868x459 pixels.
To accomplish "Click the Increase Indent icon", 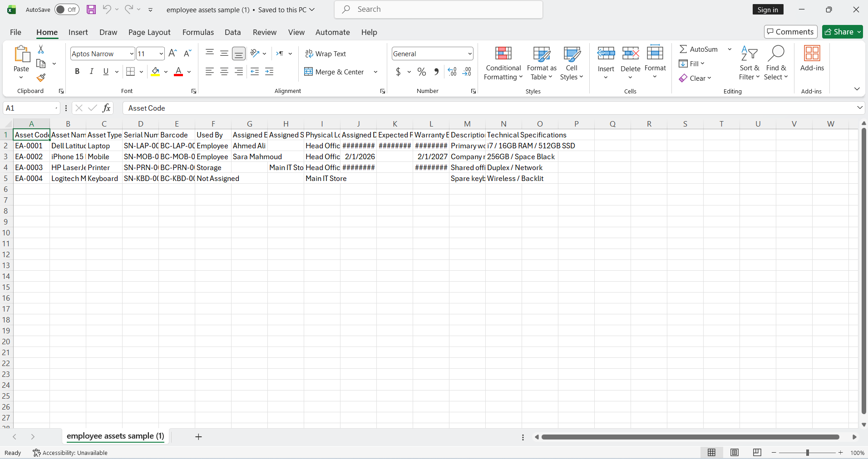I will click(x=269, y=72).
